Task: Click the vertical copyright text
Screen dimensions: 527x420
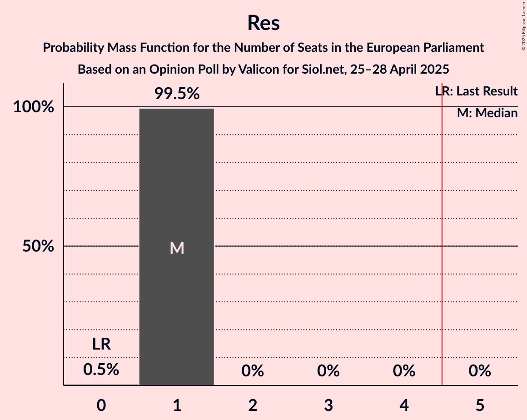Action: pos(523,26)
